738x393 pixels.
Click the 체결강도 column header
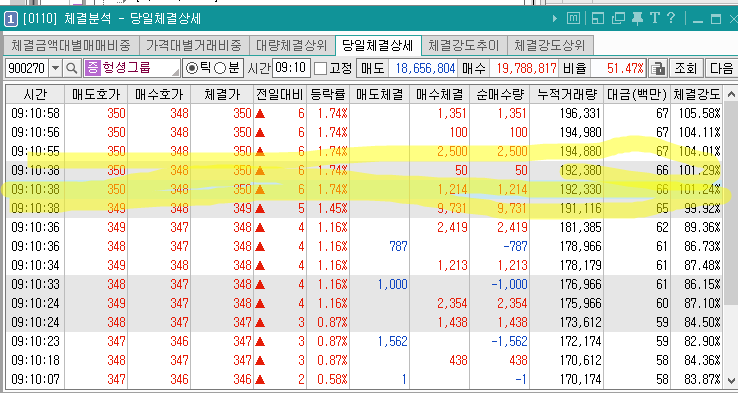point(697,95)
